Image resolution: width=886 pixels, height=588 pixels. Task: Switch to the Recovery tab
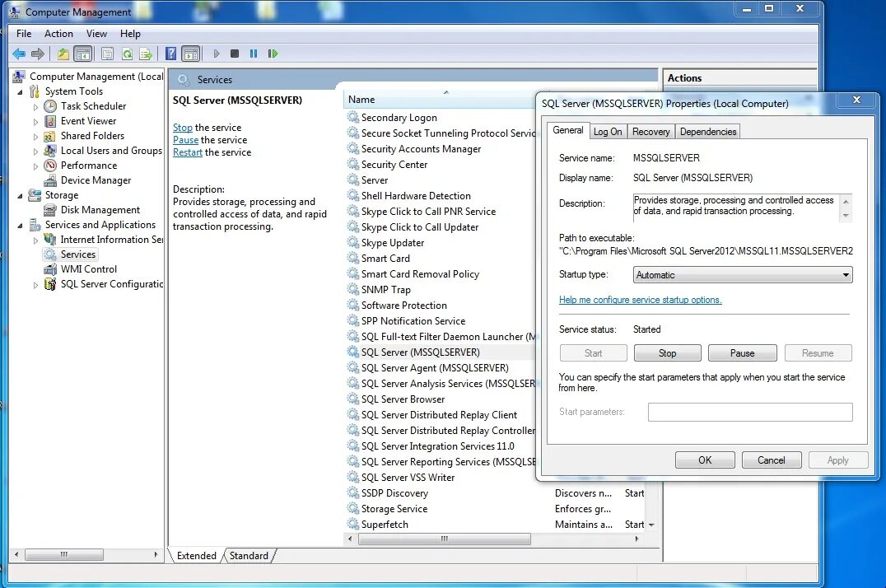click(651, 131)
